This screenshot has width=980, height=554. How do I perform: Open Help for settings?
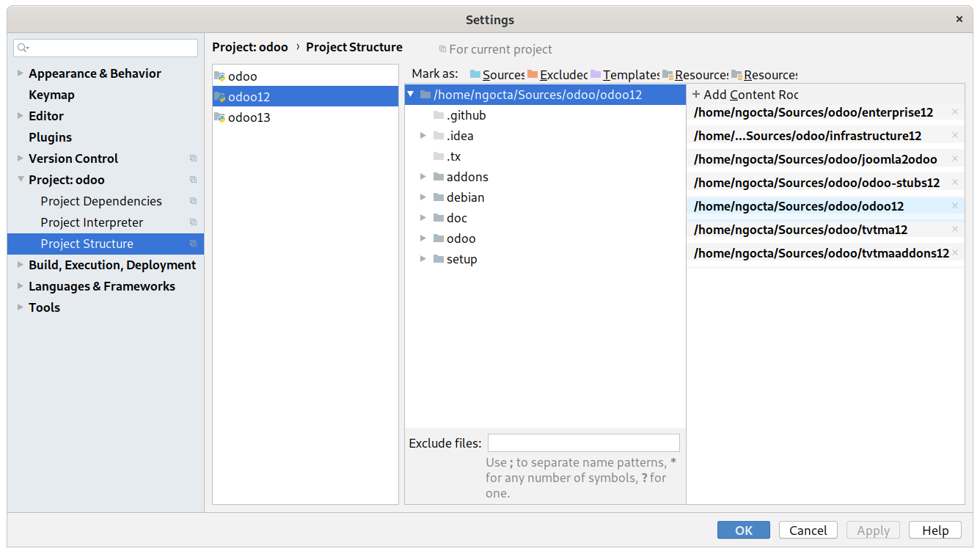point(935,531)
